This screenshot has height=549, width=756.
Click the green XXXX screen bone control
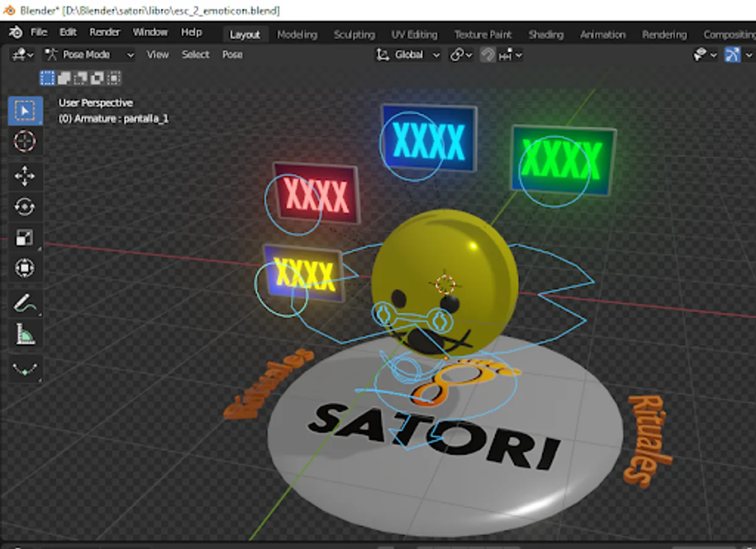click(554, 171)
